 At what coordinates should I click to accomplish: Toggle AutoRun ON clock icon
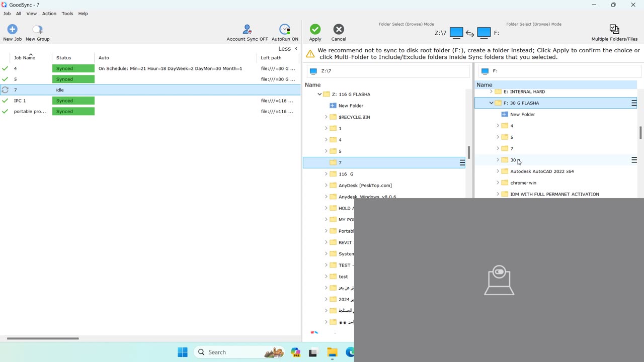point(285,29)
